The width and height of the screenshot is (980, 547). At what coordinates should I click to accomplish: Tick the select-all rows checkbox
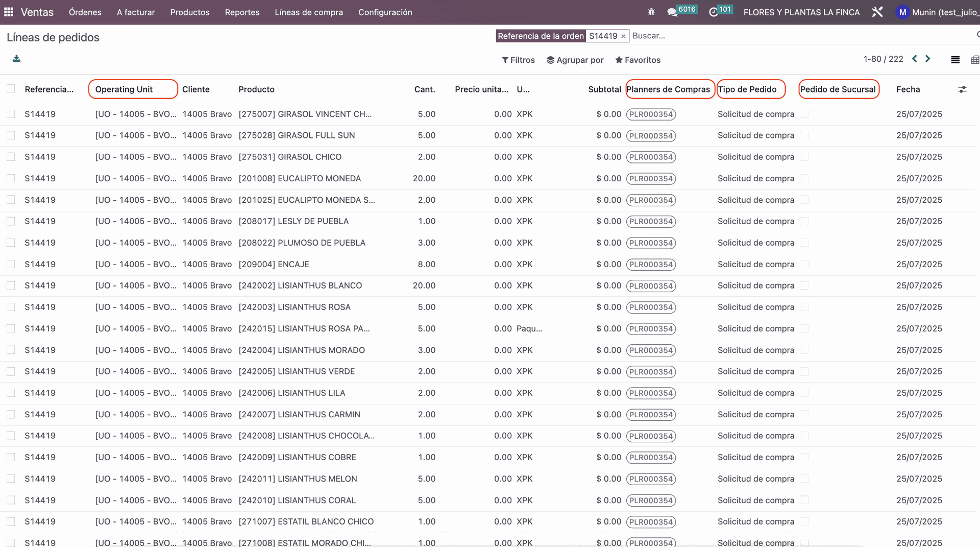point(11,89)
